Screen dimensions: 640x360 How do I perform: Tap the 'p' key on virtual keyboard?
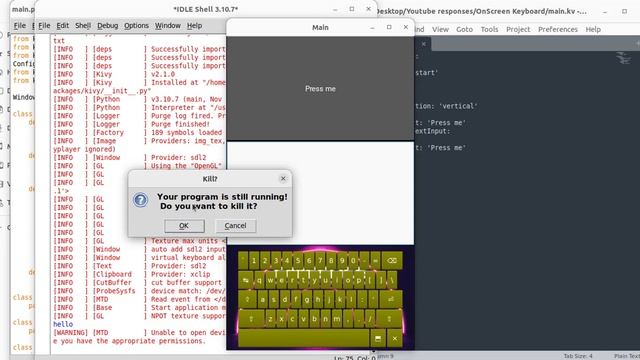[x=358, y=280]
